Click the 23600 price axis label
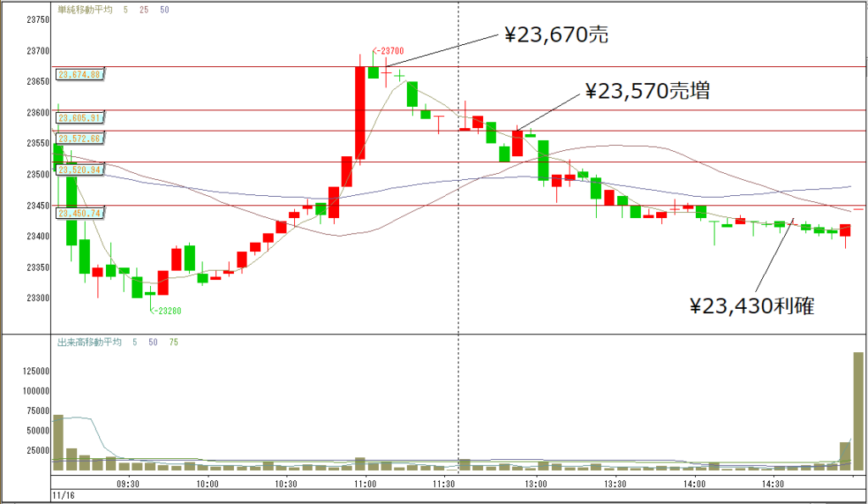The image size is (868, 504). (x=38, y=113)
